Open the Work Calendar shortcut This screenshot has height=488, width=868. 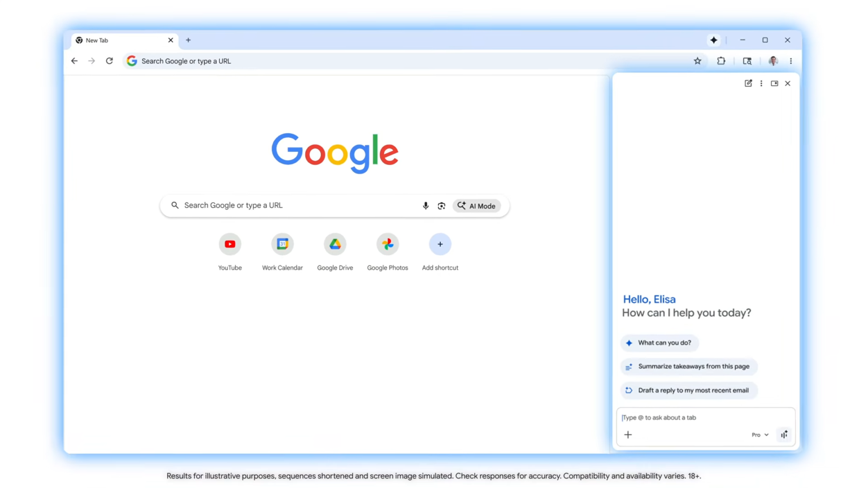[x=283, y=252]
